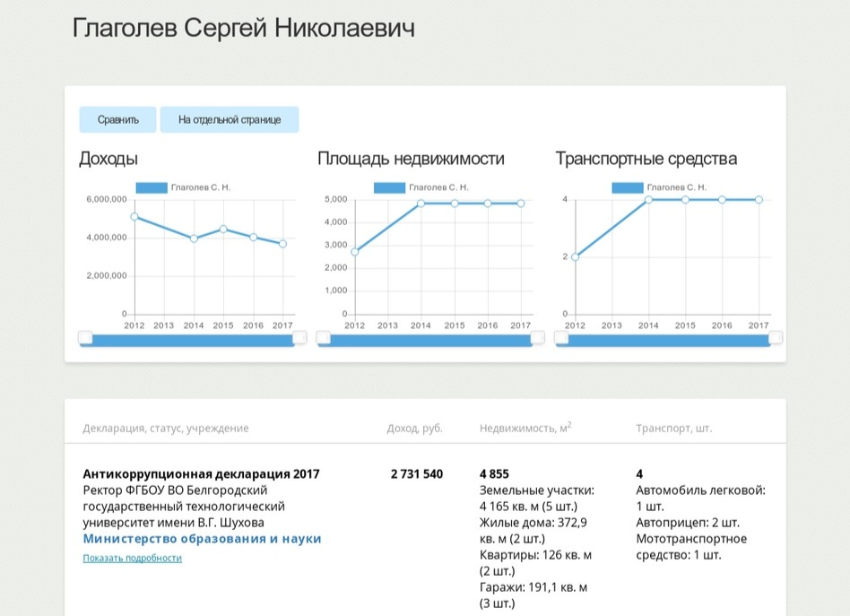Open the Министерство образования и науки link
Viewport: 850px width, 616px height.
[x=202, y=539]
